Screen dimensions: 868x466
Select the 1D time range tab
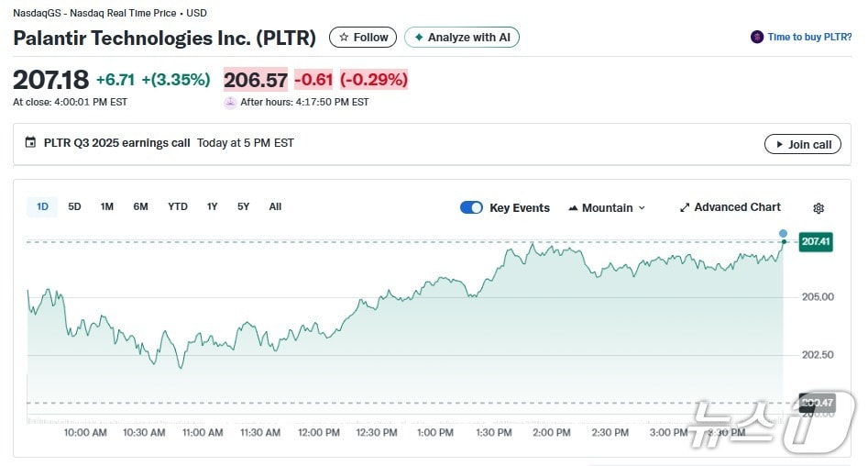42,206
